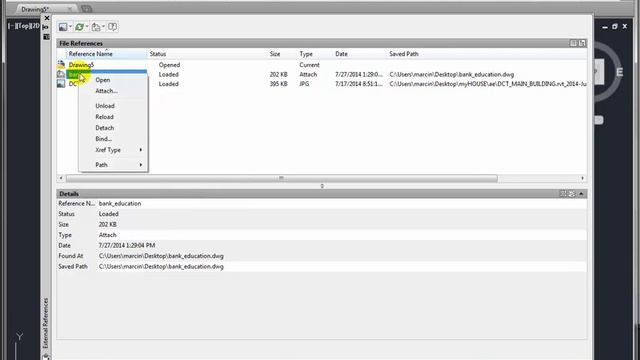This screenshot has height=360, width=640.
Task: Click the DCT_MAIN_BUILDING saved path cell
Action: pyautogui.click(x=488, y=84)
